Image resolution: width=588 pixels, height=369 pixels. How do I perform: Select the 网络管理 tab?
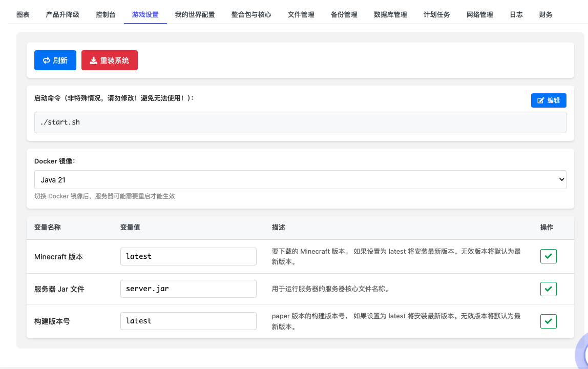pos(479,15)
